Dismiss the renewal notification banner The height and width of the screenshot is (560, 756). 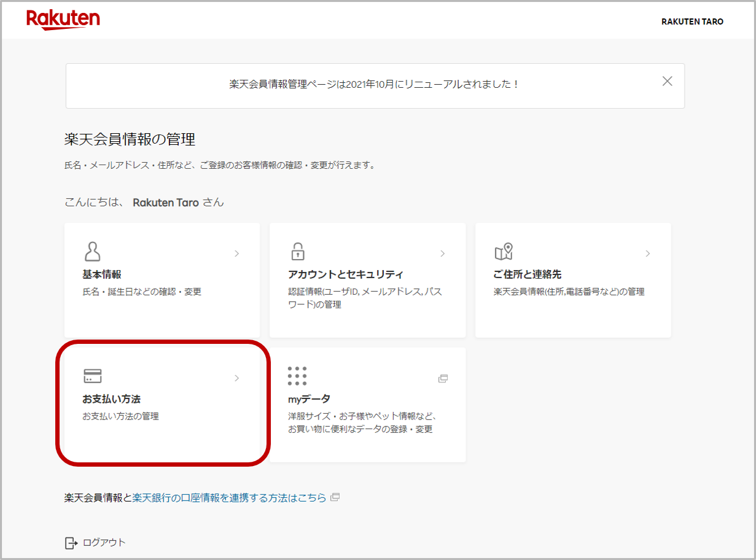click(x=667, y=80)
